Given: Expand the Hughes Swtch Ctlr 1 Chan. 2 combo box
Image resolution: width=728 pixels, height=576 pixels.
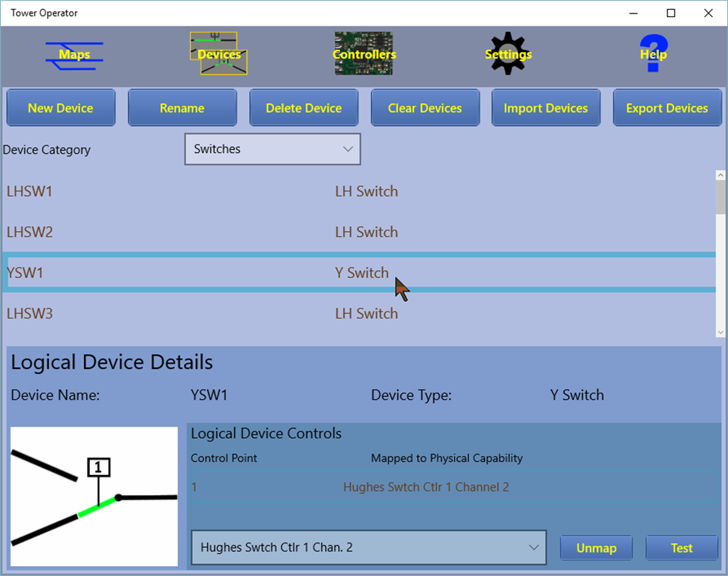Looking at the screenshot, I should (x=369, y=548).
